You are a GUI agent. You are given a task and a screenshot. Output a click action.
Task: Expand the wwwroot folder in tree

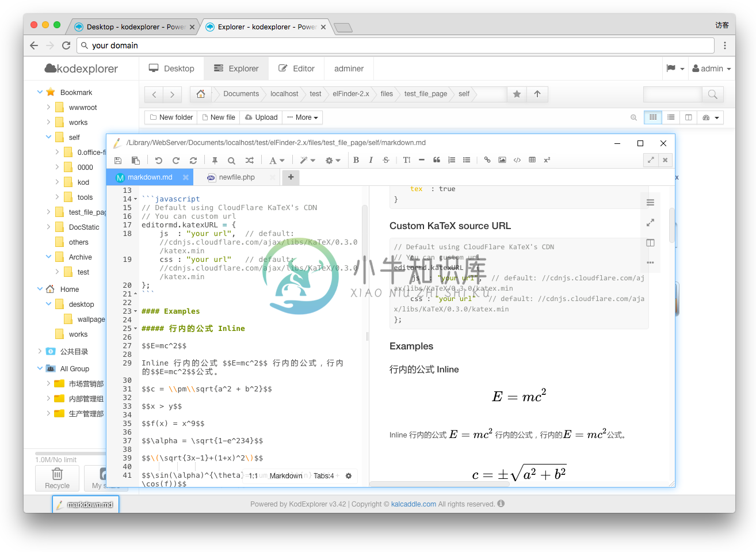[48, 107]
